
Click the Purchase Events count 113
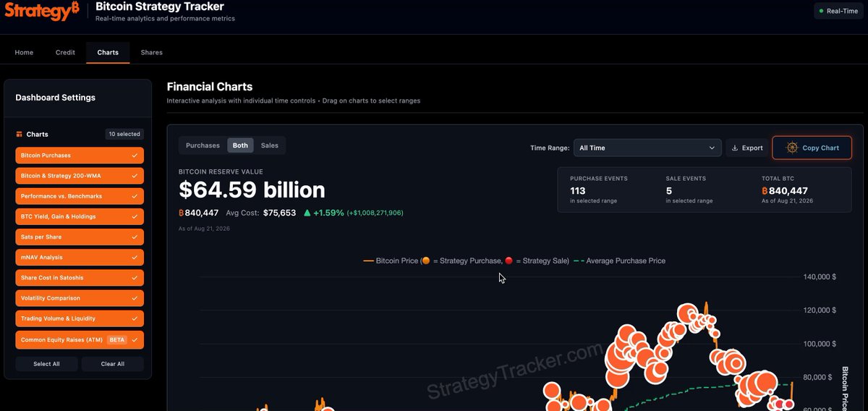[x=578, y=191]
